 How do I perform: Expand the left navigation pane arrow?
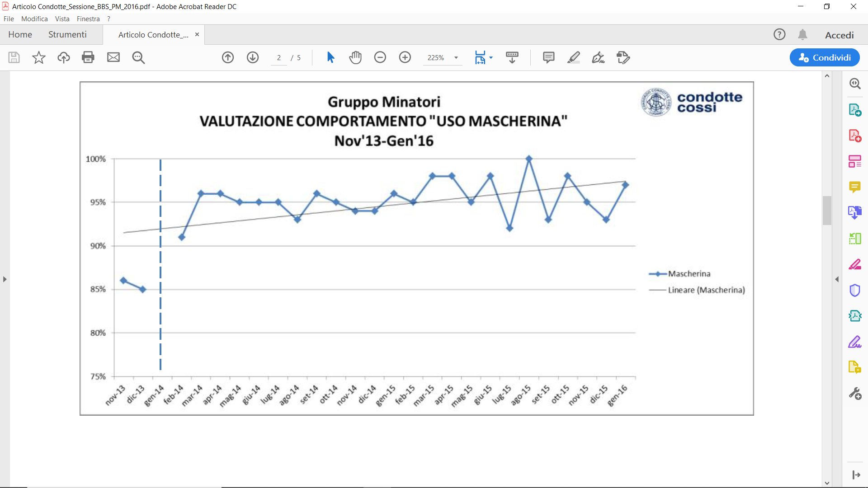click(5, 279)
